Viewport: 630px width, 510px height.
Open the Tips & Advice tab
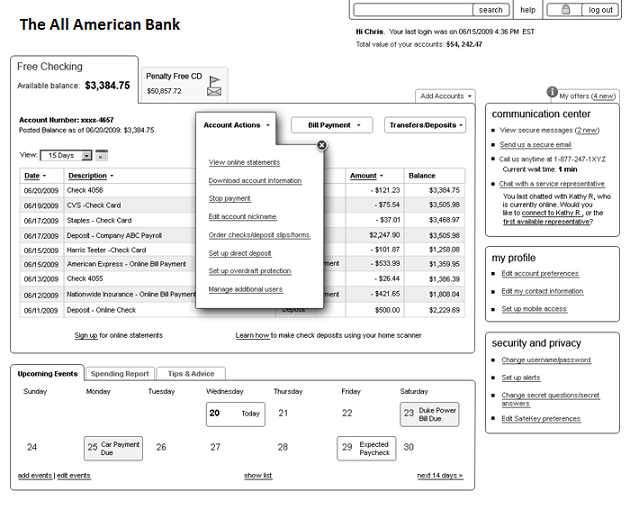[191, 373]
